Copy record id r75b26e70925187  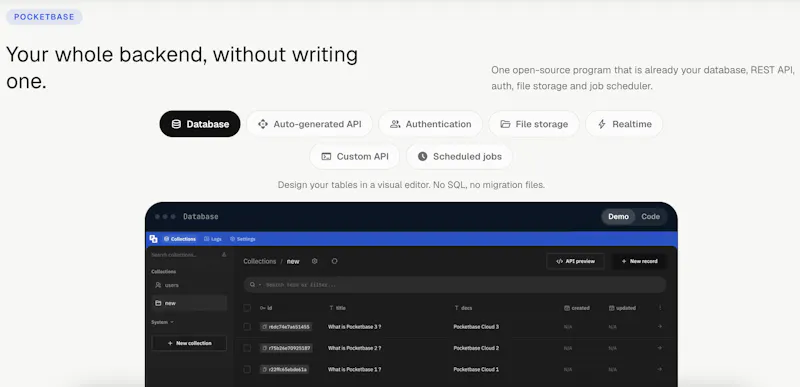(286, 348)
